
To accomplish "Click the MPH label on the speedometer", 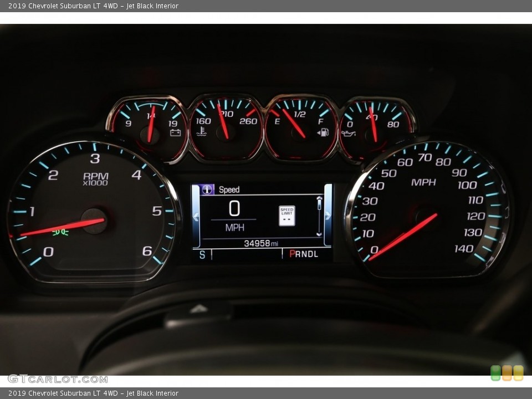I will click(x=423, y=182).
